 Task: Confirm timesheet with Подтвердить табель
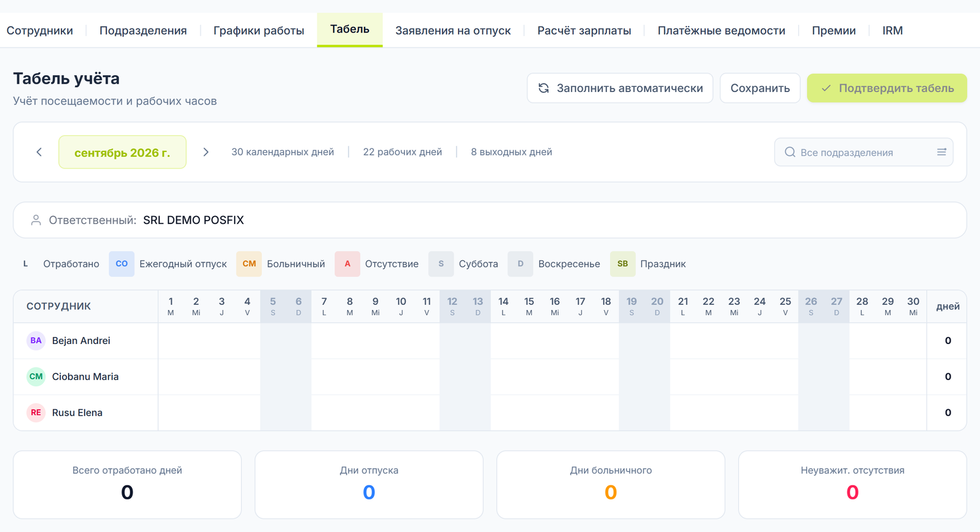(x=887, y=88)
